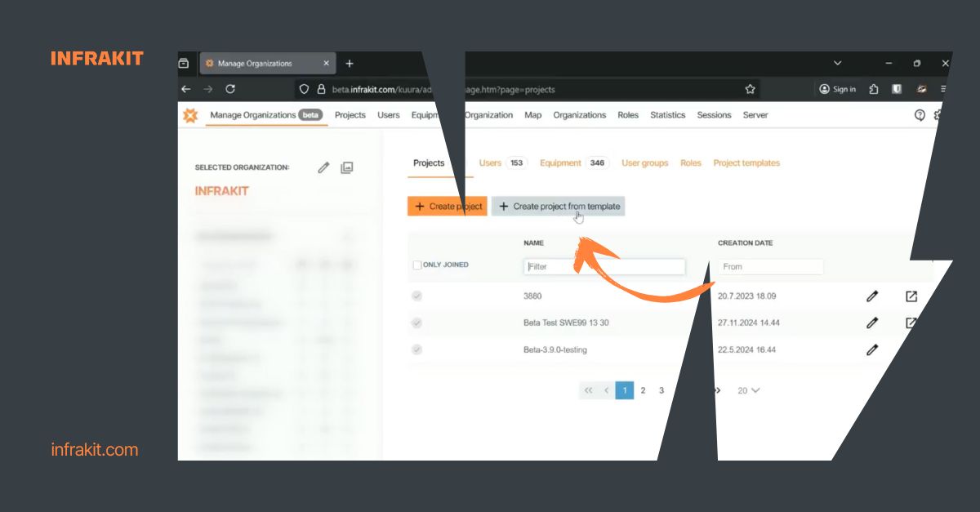This screenshot has width=980, height=512.
Task: Edit the selected organization with the pencil
Action: coord(323,167)
